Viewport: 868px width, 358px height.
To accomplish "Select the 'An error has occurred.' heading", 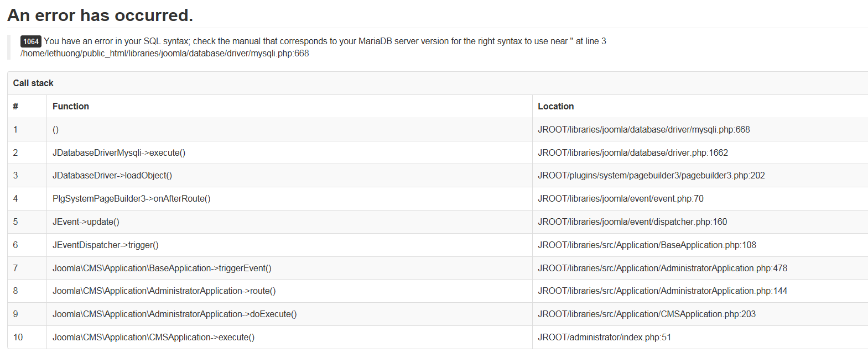I will [100, 15].
